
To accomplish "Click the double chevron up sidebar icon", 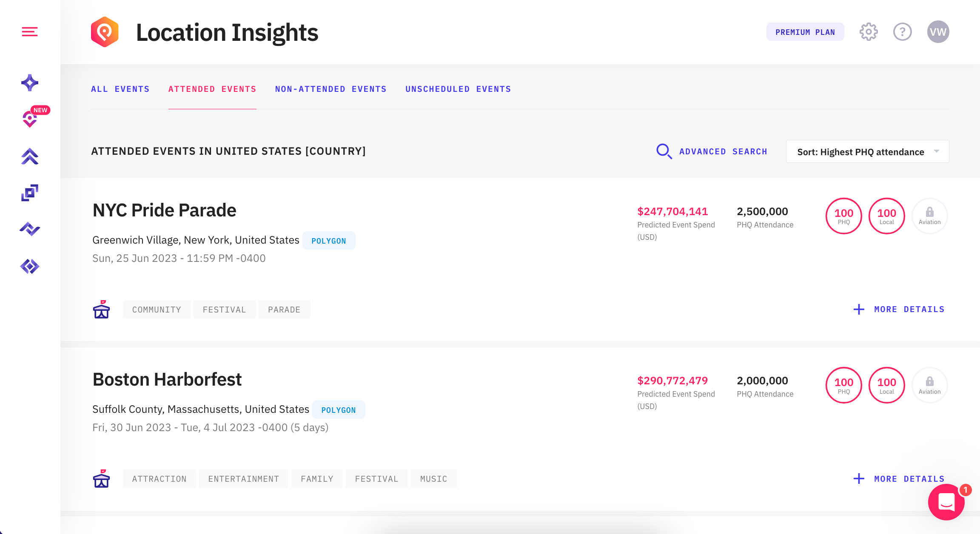I will [x=30, y=156].
